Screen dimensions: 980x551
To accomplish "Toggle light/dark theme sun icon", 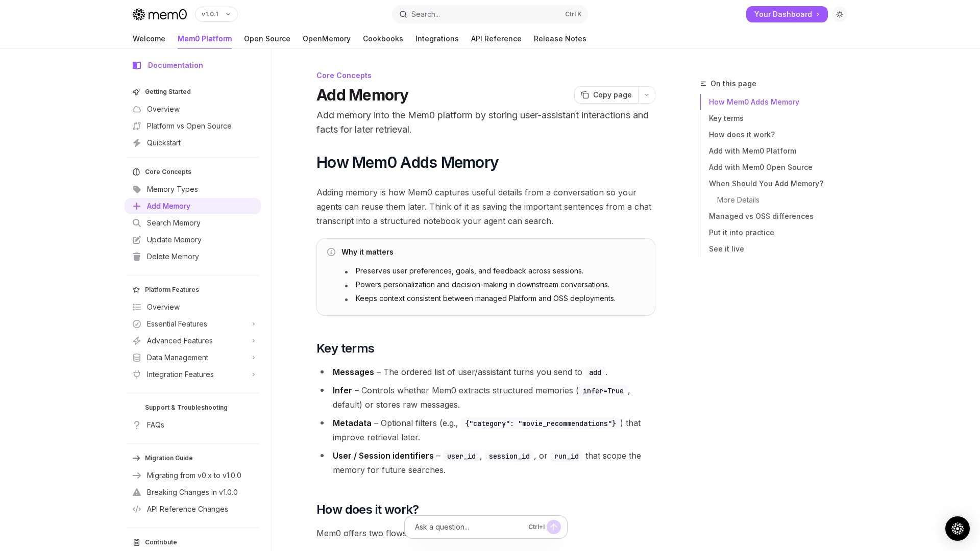I will (840, 14).
